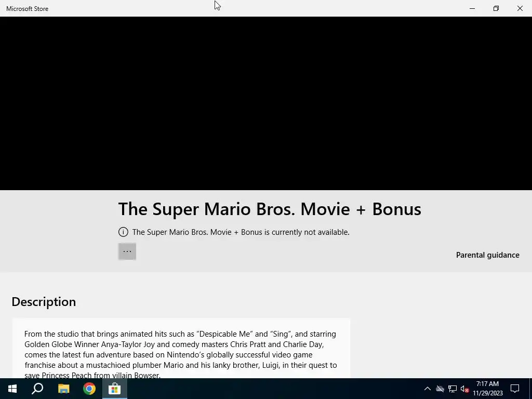Click the Microsoft Store taskbar icon
The width and height of the screenshot is (532, 399).
115,389
